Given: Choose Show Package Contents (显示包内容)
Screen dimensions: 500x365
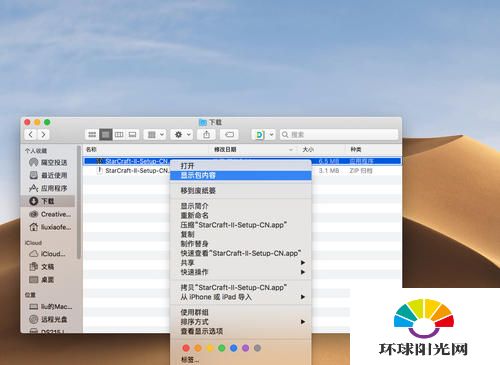Looking at the screenshot, I should (241, 175).
